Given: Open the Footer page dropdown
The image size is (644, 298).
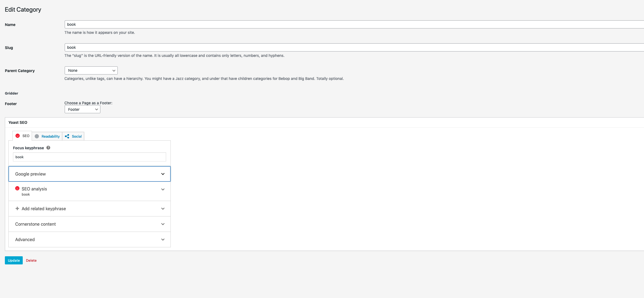Looking at the screenshot, I should (x=82, y=109).
